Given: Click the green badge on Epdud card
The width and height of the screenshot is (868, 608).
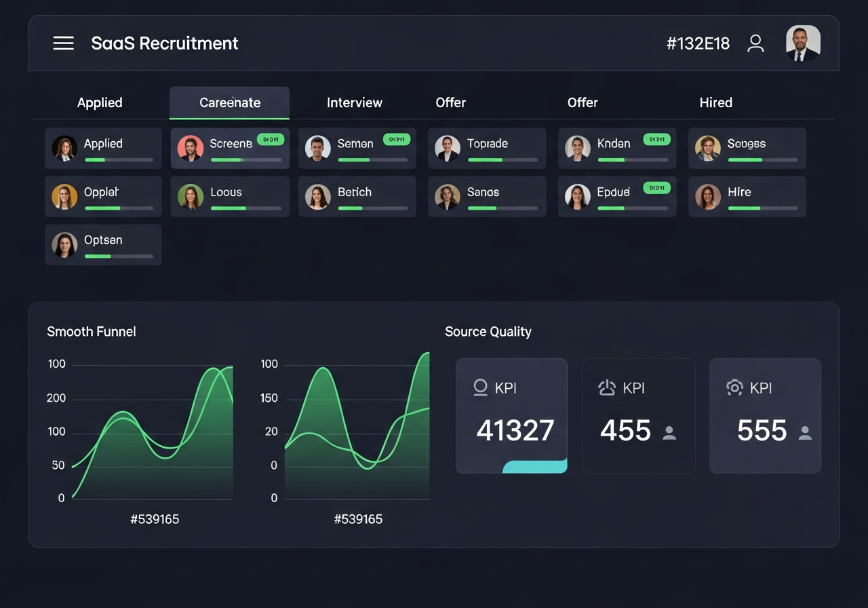Looking at the screenshot, I should tap(656, 187).
